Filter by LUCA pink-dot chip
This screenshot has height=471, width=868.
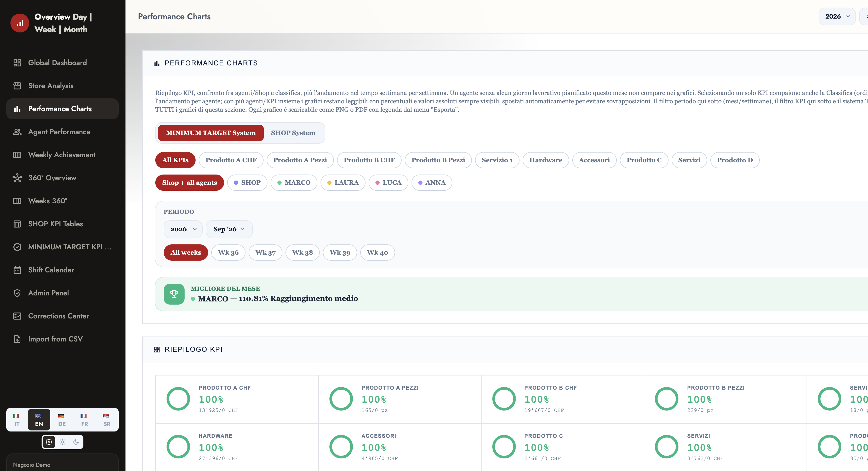(388, 183)
